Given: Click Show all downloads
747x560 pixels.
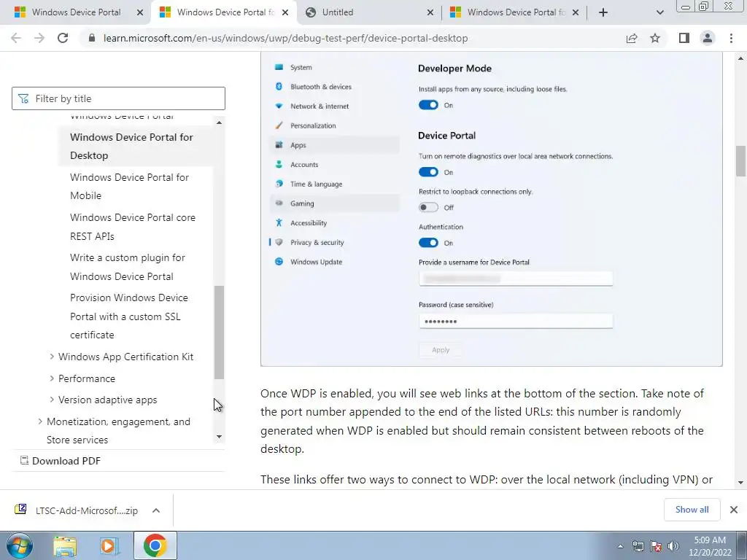Looking at the screenshot, I should [692, 510].
